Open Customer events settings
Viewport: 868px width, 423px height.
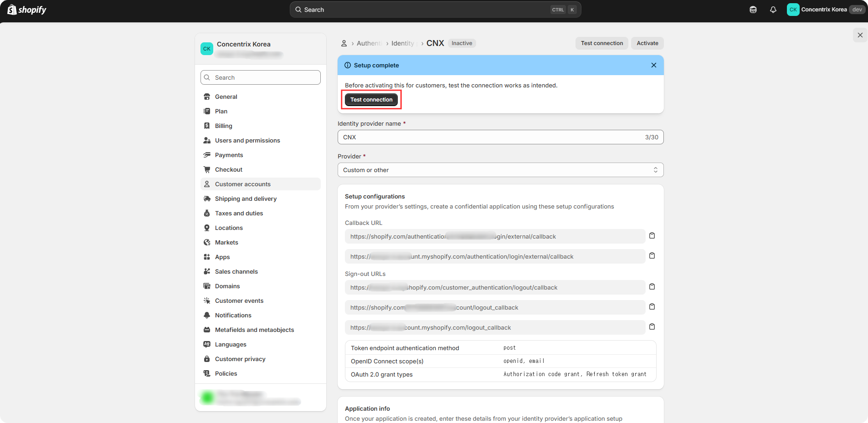(261, 301)
